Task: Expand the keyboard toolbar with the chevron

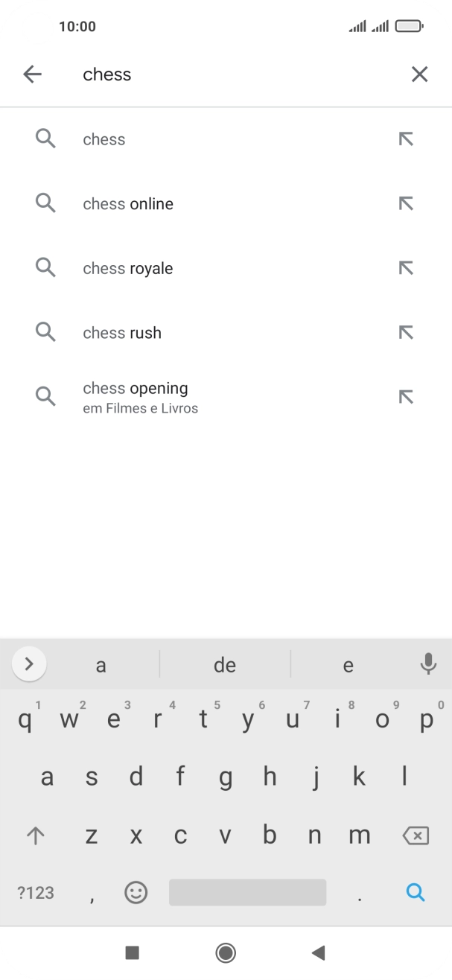Action: [x=28, y=663]
